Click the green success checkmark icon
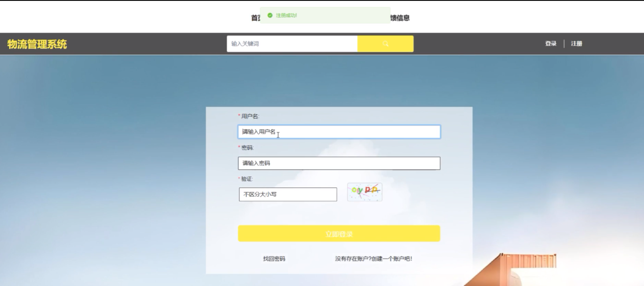Screen dimensions: 644x286 pyautogui.click(x=270, y=15)
